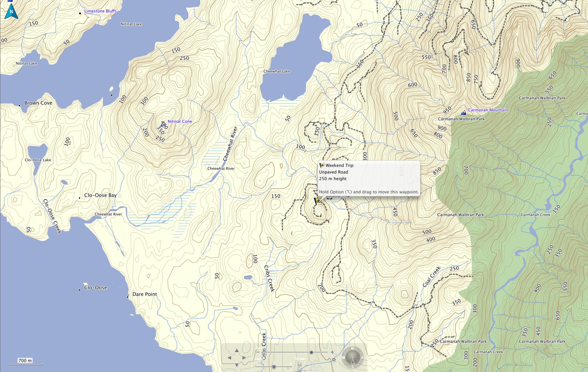Screen dimensions: 588x372
Task: Click the detail slider handle
Action: pyautogui.click(x=274, y=367)
